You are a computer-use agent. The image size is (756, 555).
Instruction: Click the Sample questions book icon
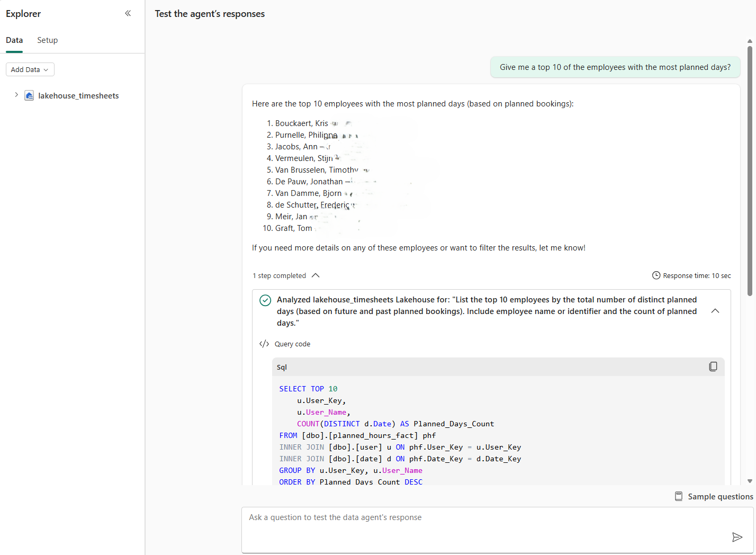coord(679,496)
